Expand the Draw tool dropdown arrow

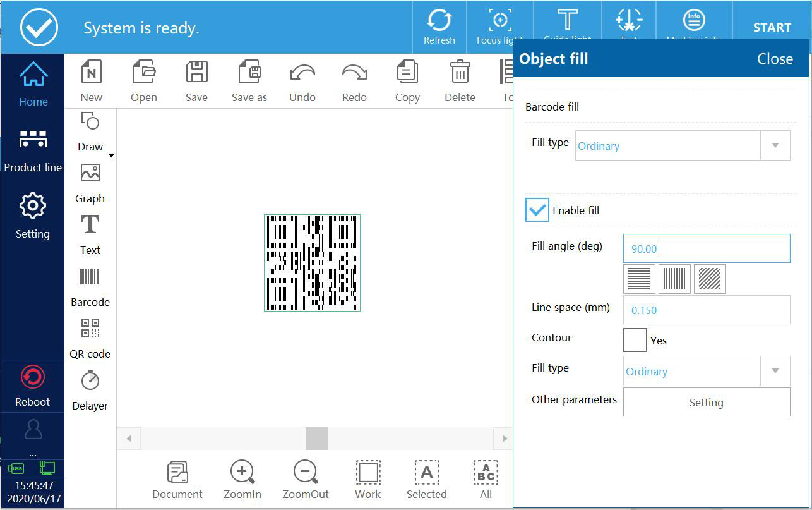[x=111, y=155]
